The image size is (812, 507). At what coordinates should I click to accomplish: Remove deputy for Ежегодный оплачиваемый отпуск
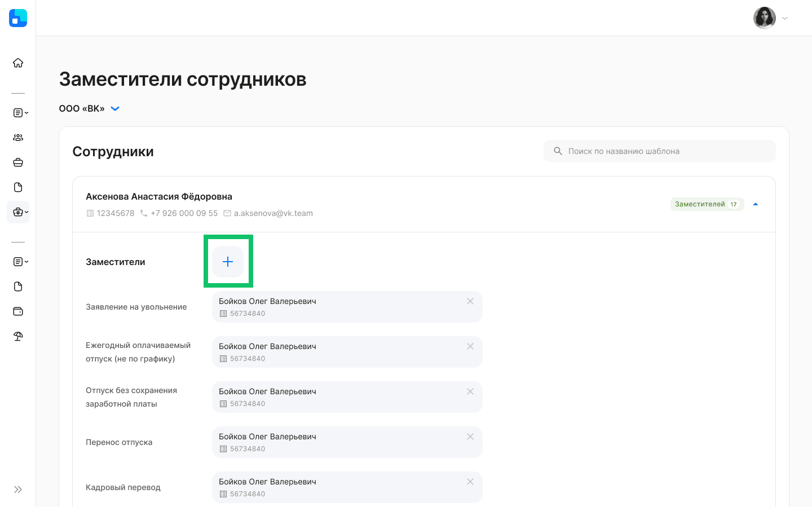(x=470, y=346)
